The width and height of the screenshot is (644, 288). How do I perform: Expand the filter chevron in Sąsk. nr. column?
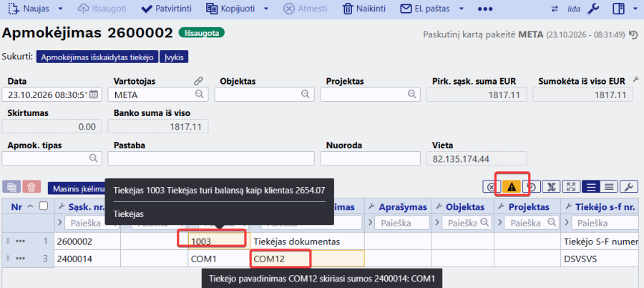(60, 223)
